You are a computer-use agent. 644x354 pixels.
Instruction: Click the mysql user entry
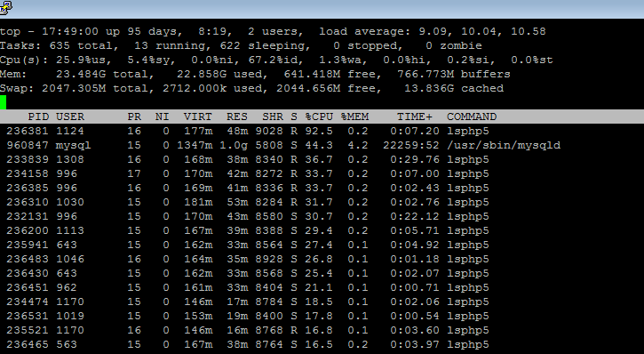(x=73, y=145)
